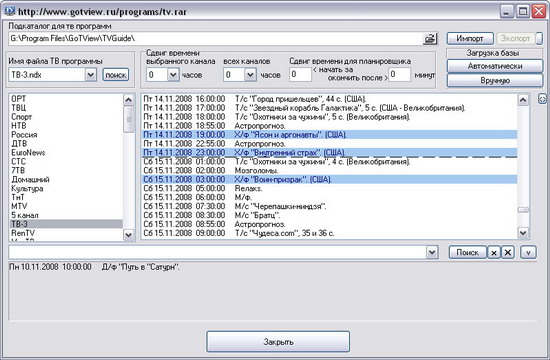The width and height of the screenshot is (550, 360).
Task: Click the TV program directory path field
Action: click(x=216, y=38)
